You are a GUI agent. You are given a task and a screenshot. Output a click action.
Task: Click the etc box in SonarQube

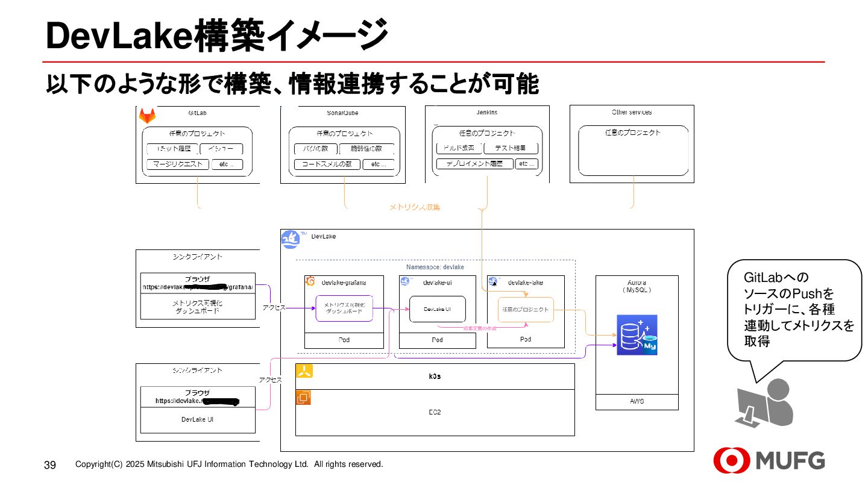[378, 164]
